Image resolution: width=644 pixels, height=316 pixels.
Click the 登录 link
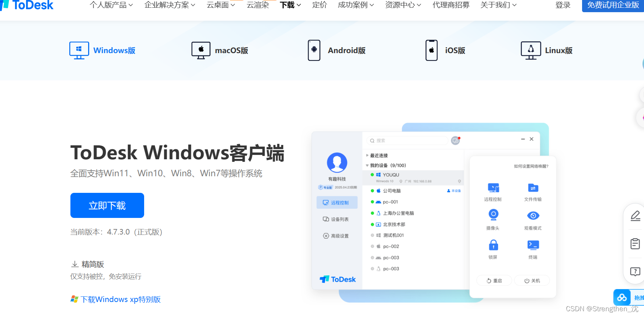coord(563,5)
